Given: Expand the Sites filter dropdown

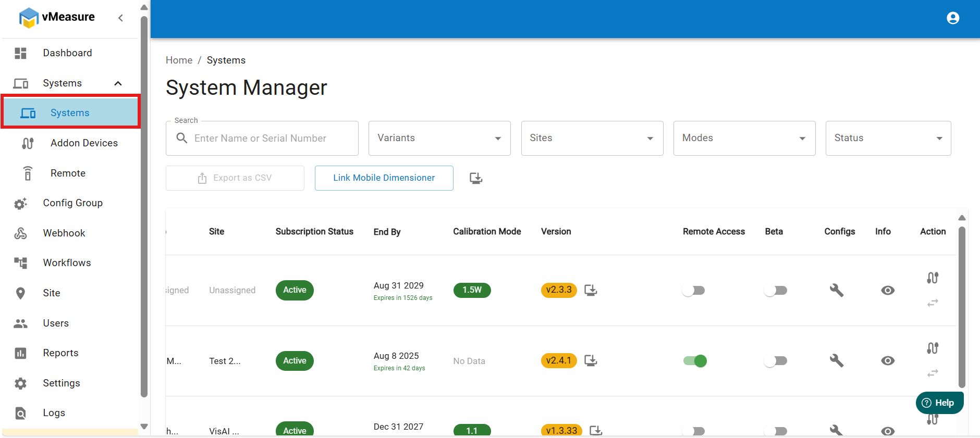Looking at the screenshot, I should (592, 138).
